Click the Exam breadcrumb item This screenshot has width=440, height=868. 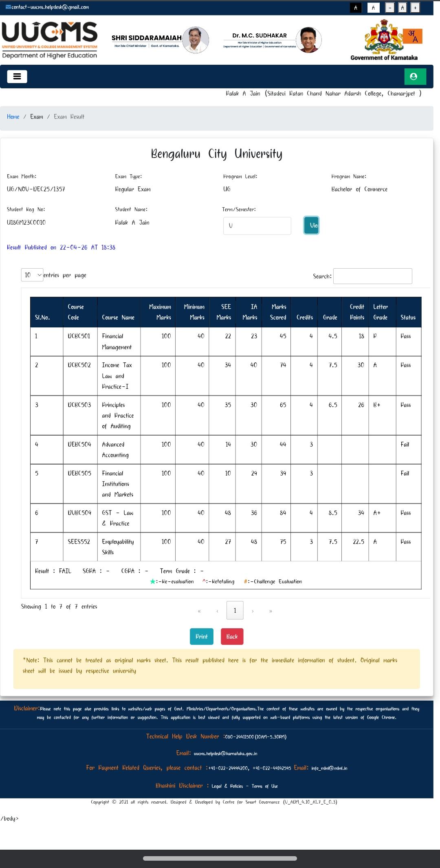pyautogui.click(x=36, y=117)
